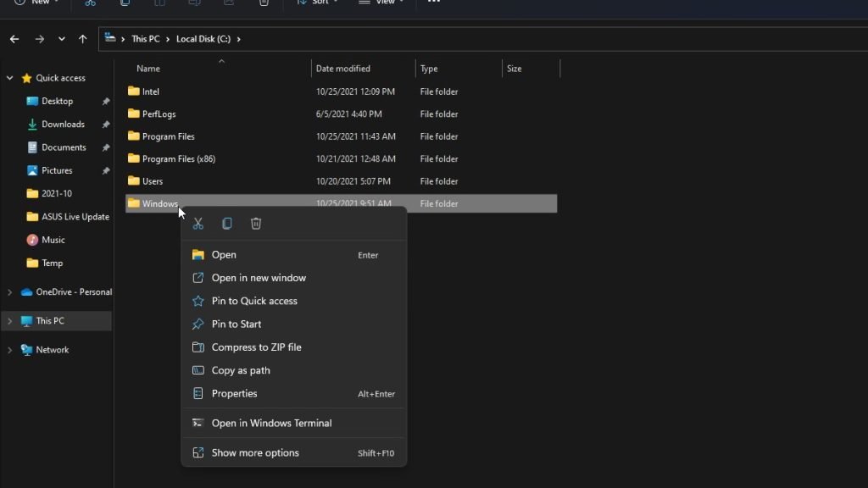Go forward using the forward arrow

tap(39, 39)
